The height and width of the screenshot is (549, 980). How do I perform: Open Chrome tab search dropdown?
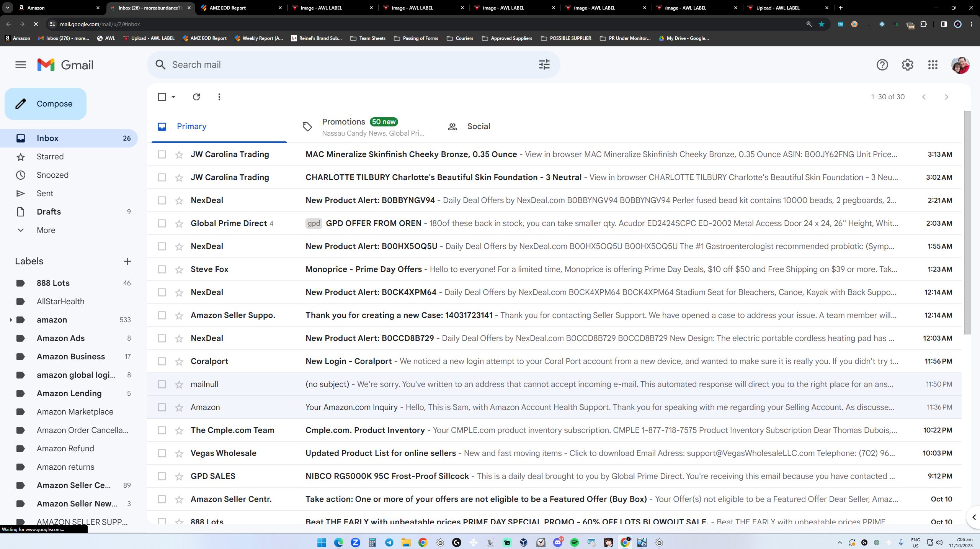(x=7, y=8)
